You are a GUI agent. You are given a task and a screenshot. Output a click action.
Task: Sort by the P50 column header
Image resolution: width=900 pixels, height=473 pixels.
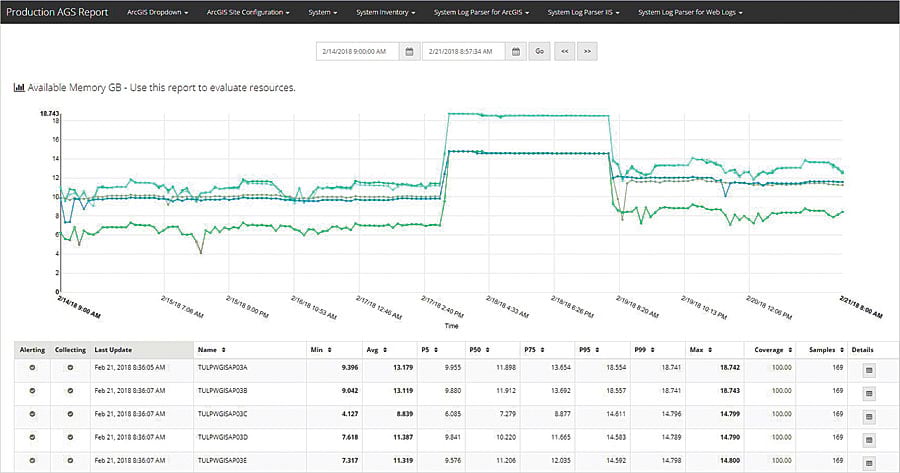tap(491, 350)
